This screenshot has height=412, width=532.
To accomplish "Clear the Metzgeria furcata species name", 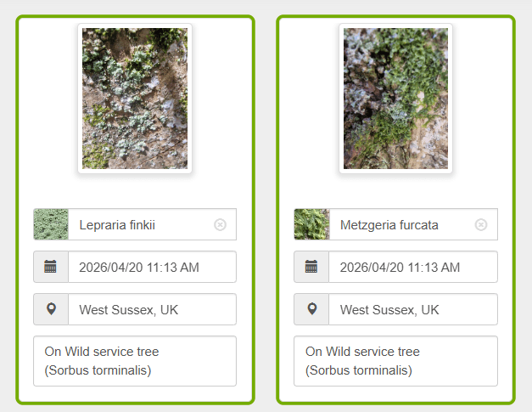I will click(481, 225).
